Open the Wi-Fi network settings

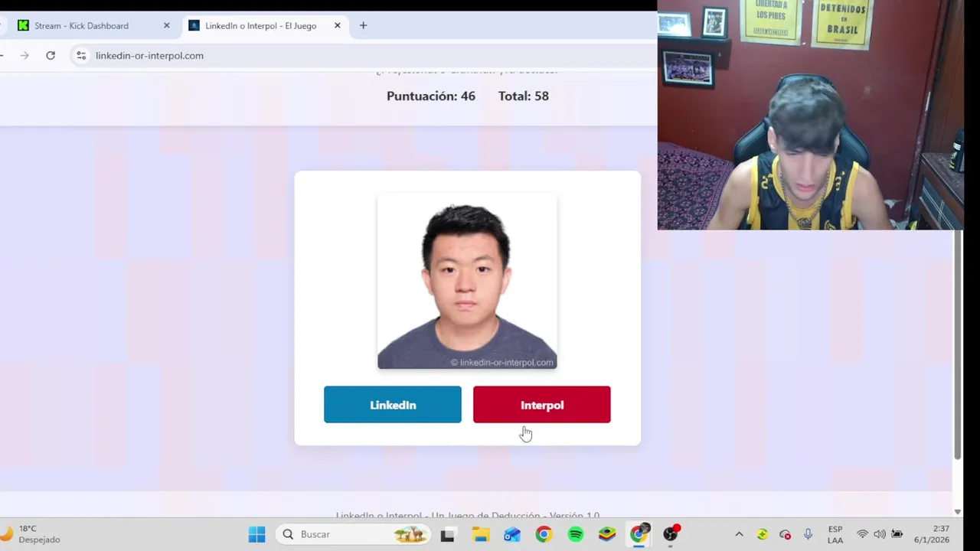(x=862, y=534)
